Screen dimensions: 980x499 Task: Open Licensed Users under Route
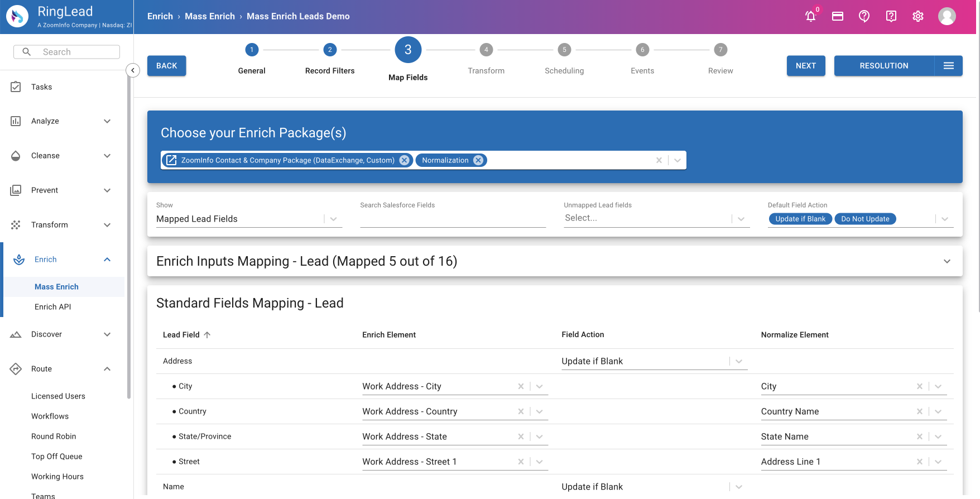[58, 396]
